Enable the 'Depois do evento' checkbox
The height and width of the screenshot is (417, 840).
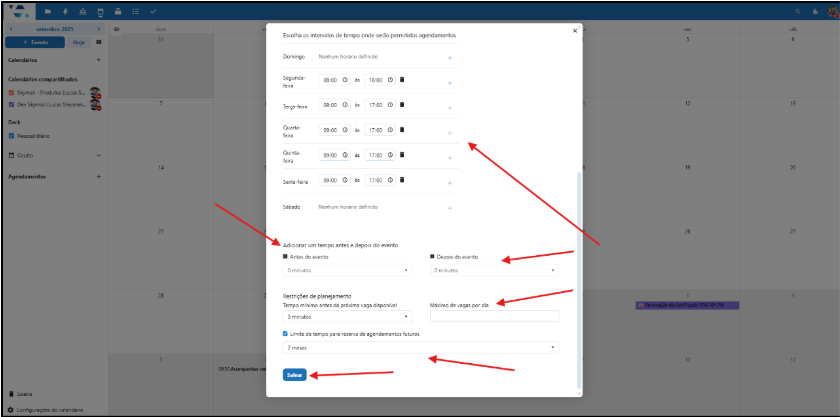[x=432, y=257]
